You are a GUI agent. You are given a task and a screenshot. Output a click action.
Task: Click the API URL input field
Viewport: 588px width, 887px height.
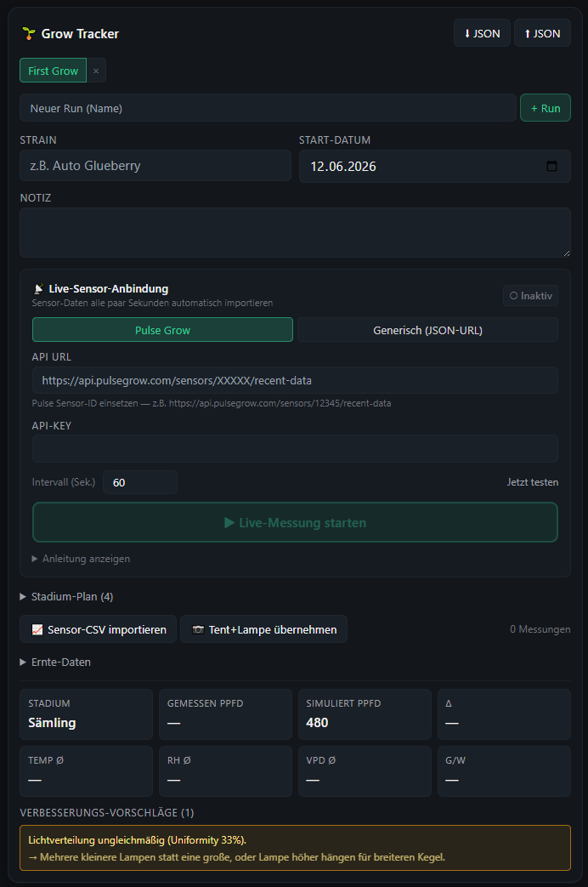pos(295,380)
